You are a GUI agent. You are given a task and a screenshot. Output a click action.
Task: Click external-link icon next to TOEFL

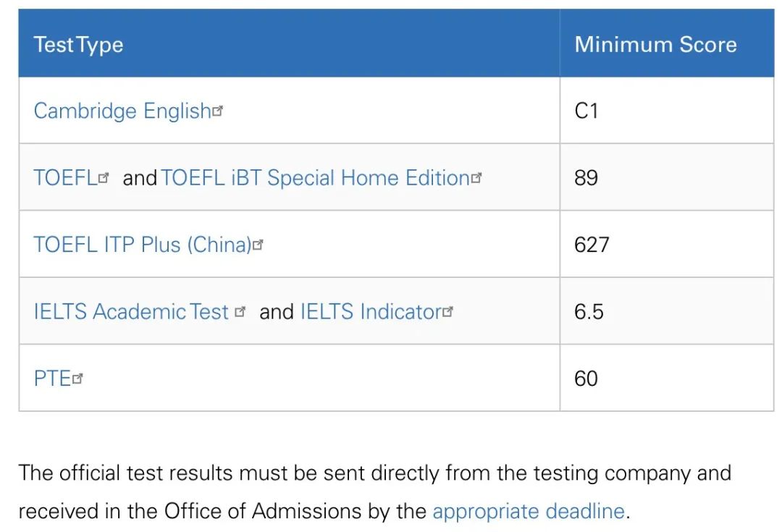tap(104, 178)
